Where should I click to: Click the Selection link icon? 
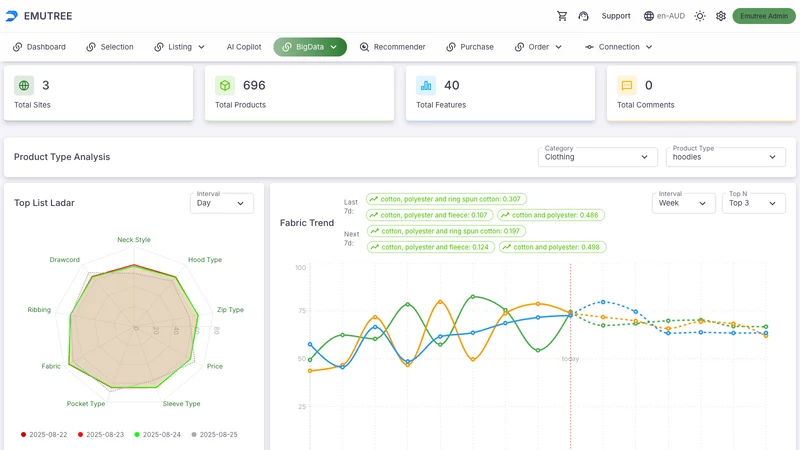[91, 47]
